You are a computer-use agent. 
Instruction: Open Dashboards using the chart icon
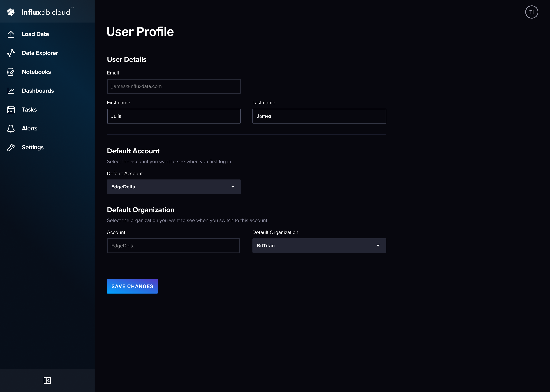click(x=11, y=90)
